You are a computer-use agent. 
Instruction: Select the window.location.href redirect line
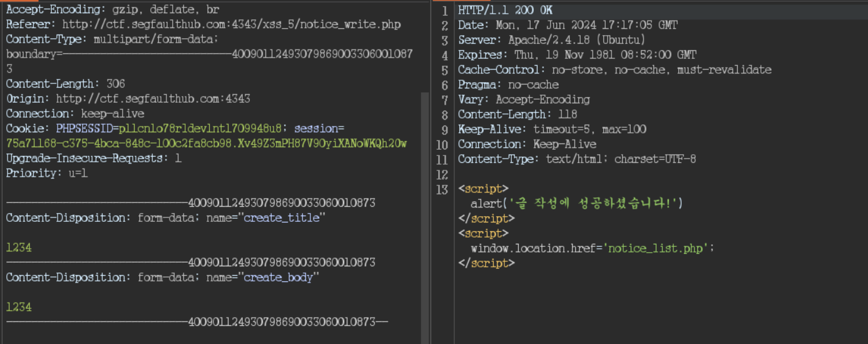[593, 248]
